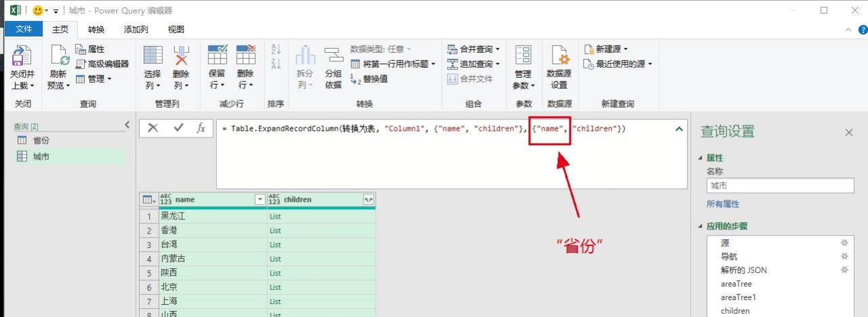Image resolution: width=868 pixels, height=317 pixels.
Task: Collapse the ribbon with the top-right chevron
Action: point(848,30)
